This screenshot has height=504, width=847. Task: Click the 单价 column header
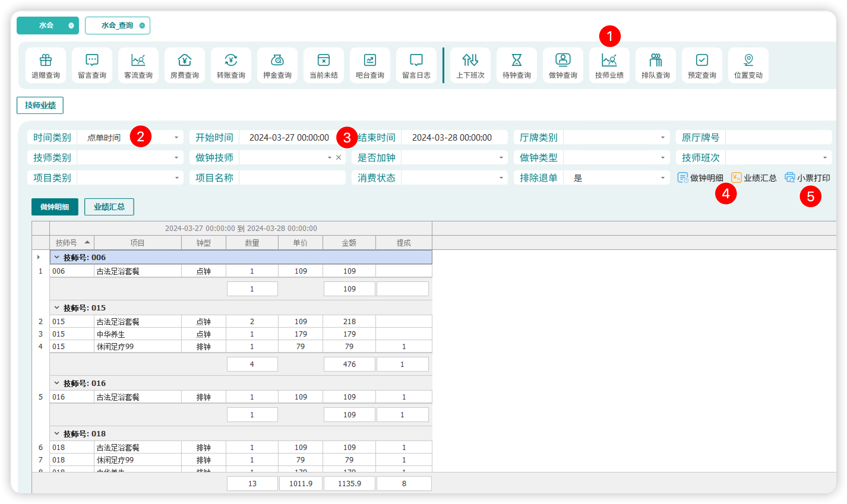(x=300, y=243)
